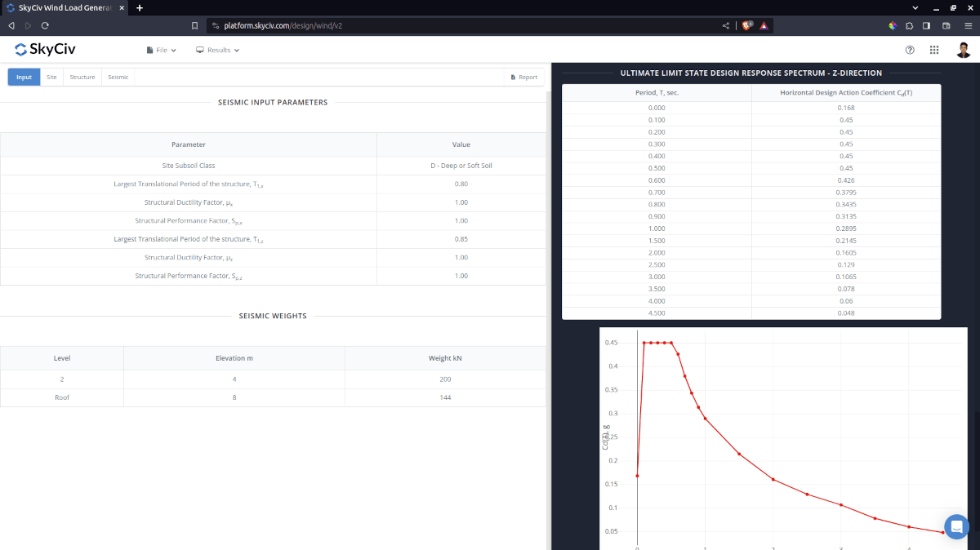Open the Help question mark icon
This screenshot has width=980, height=550.
coord(910,50)
